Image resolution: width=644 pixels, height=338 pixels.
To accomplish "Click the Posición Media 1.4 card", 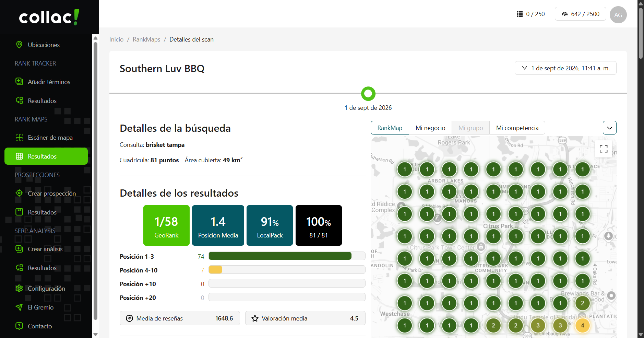I will (218, 225).
